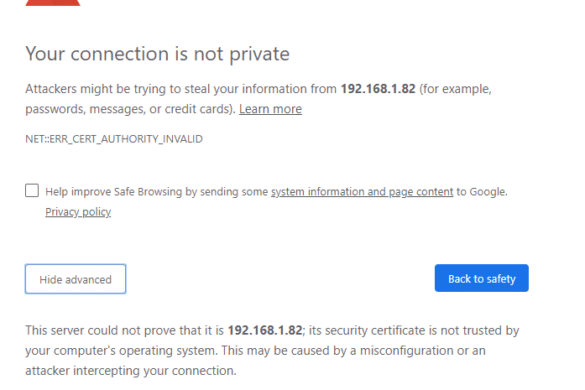Click the bold 192.168.1.82 after information from
The height and width of the screenshot is (390, 585).
378,89
